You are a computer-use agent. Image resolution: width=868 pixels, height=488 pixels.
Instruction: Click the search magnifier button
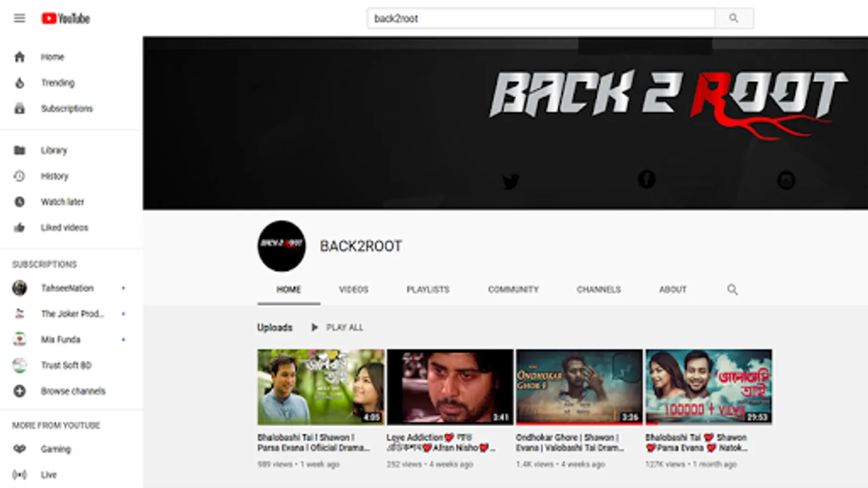[x=733, y=18]
